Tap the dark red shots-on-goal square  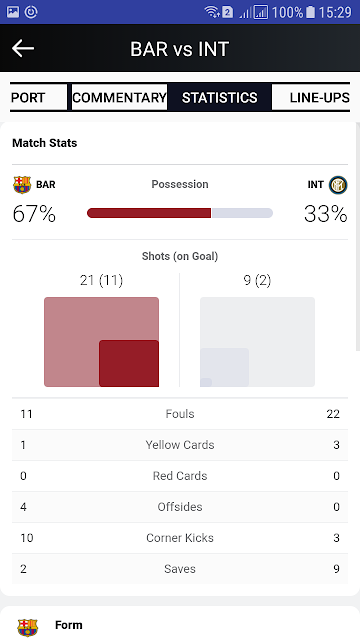(129, 363)
